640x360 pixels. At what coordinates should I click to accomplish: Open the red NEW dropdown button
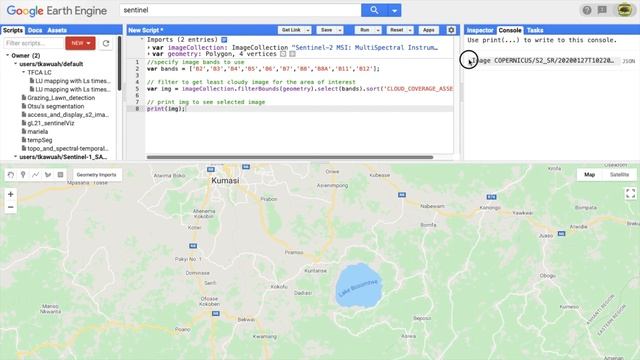80,43
